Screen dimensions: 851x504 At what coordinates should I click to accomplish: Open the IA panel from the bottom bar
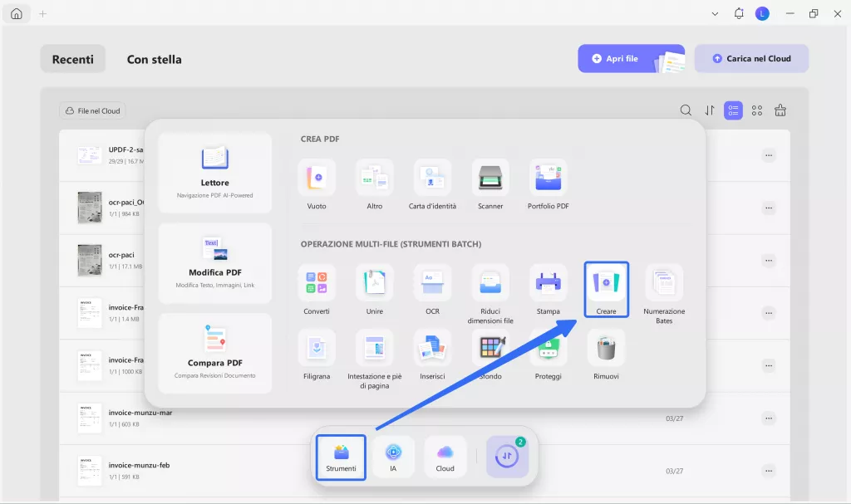[393, 456]
